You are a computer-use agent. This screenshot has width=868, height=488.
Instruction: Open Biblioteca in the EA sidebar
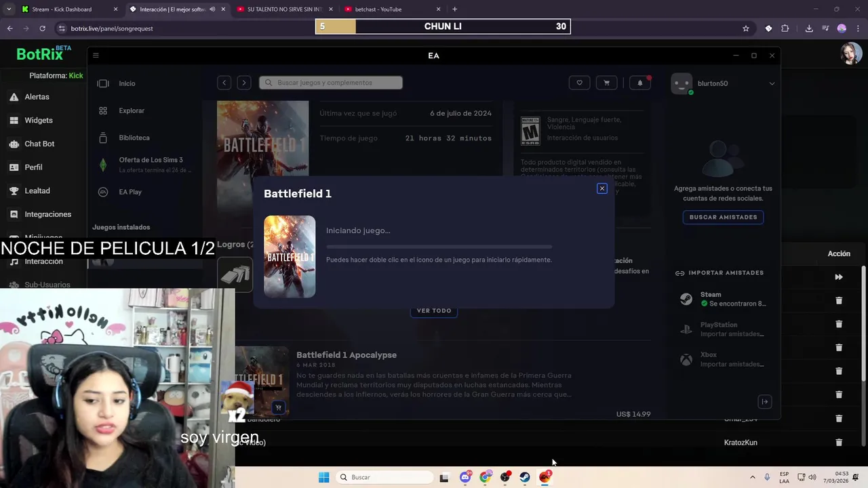(134, 138)
